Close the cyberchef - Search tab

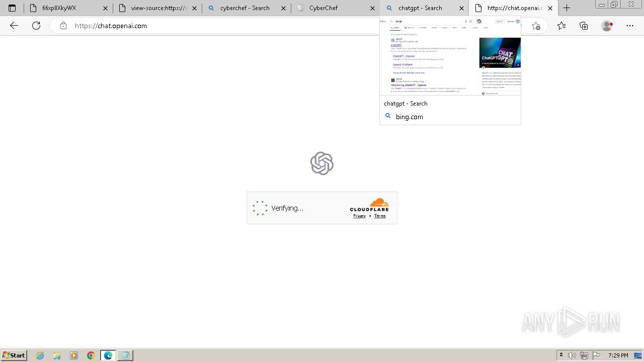point(284,8)
